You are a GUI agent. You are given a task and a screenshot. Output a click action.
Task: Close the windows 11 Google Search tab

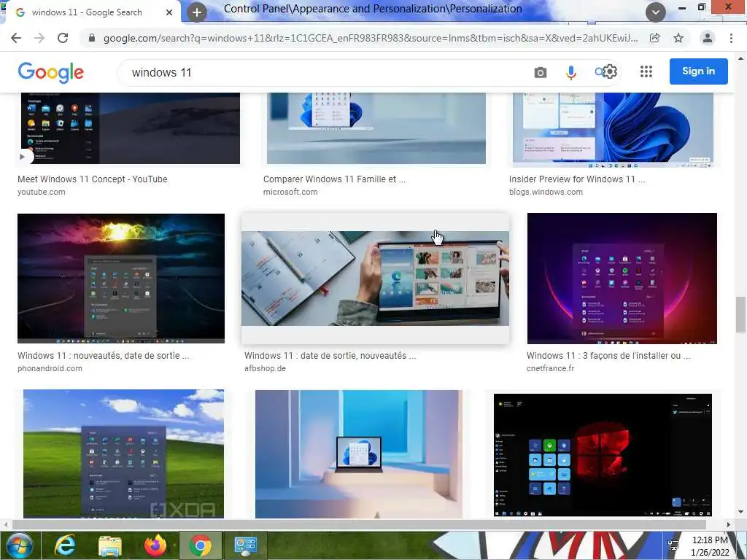coord(169,12)
